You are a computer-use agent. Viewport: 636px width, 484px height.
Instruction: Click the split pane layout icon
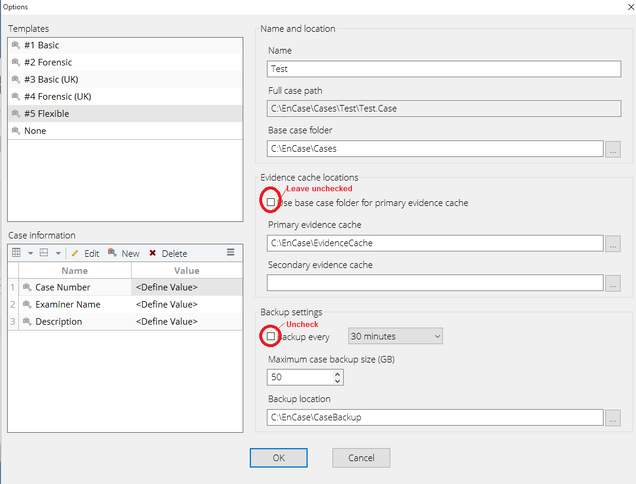tap(46, 253)
